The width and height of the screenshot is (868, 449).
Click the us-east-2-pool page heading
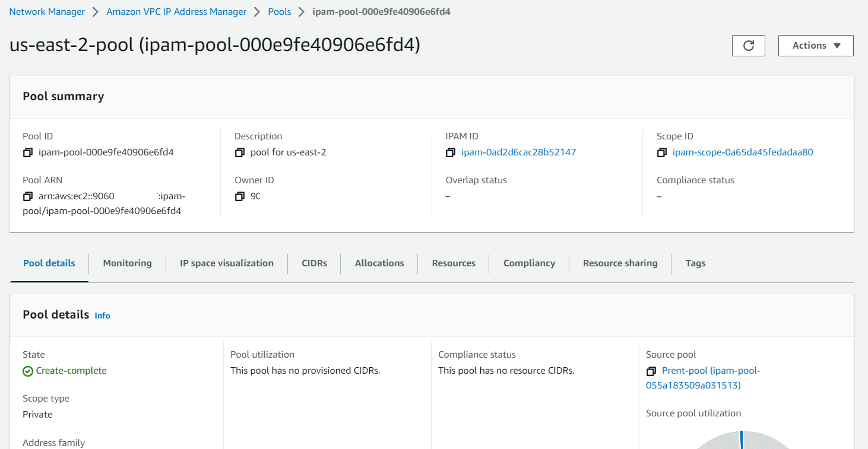(x=215, y=45)
